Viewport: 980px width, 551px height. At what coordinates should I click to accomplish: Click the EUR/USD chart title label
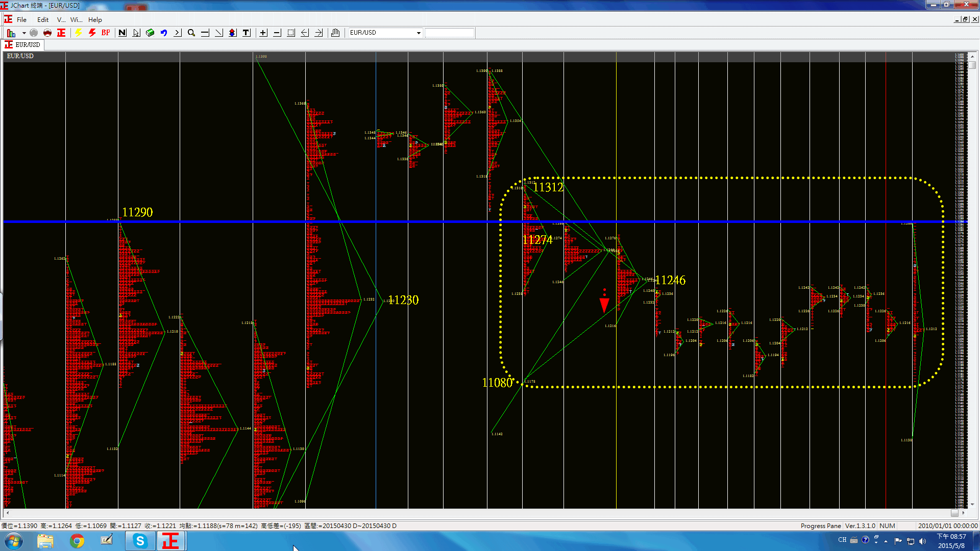point(20,56)
